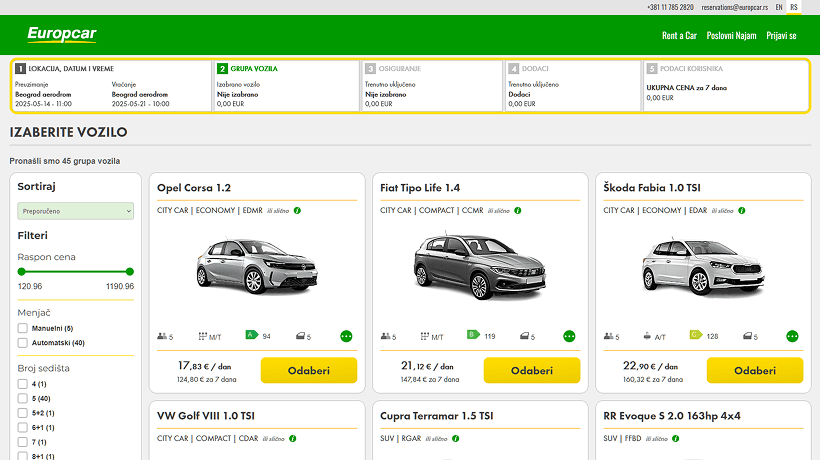The height and width of the screenshot is (460, 820).
Task: Click manual gearbox icon on Opel Corsa
Action: 203,336
